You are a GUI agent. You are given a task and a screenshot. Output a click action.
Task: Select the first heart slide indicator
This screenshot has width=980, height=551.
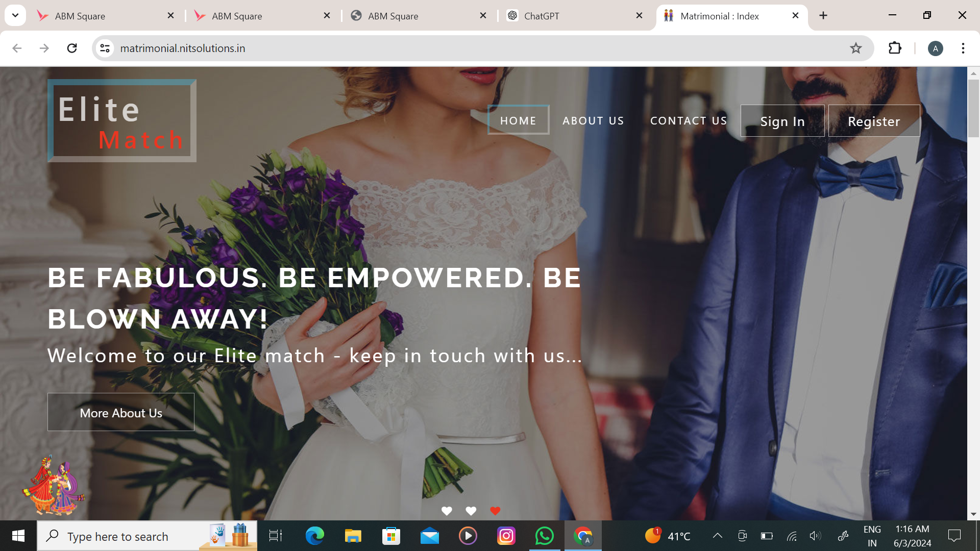tap(447, 511)
